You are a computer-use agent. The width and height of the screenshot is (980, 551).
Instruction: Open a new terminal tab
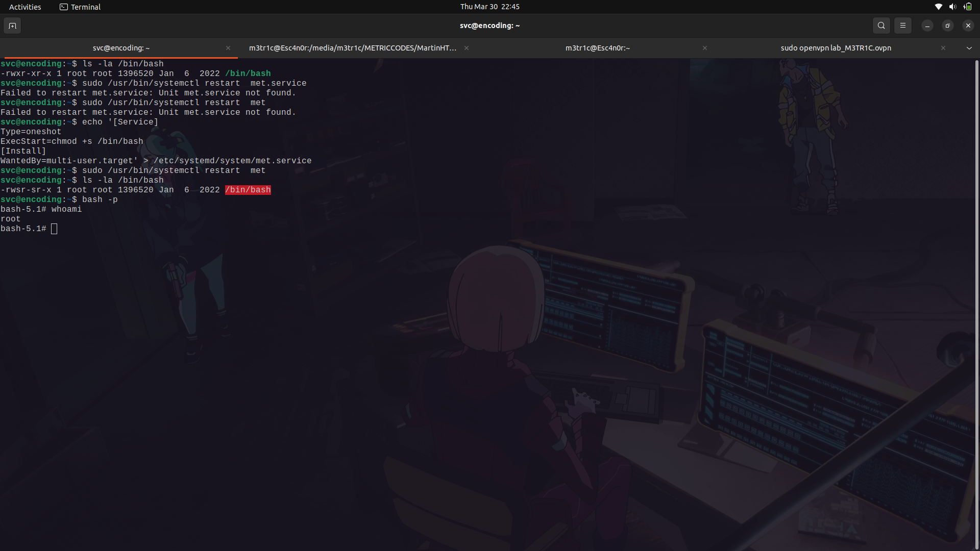[12, 26]
